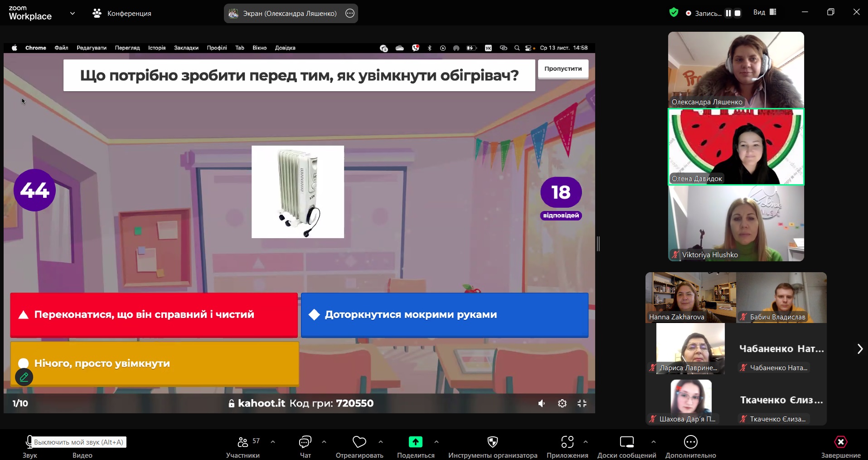
Task: Click the green Share screen icon
Action: click(415, 442)
